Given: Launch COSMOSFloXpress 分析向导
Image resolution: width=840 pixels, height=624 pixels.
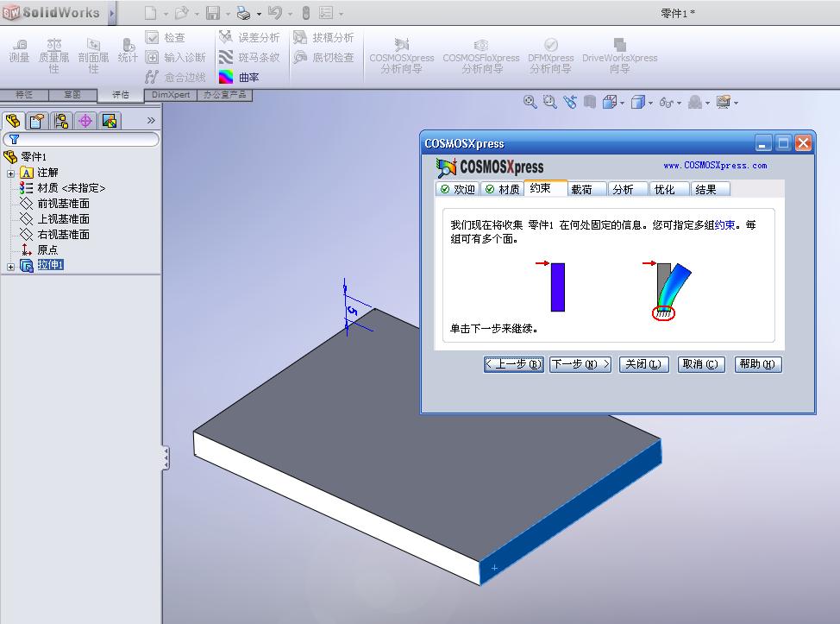Looking at the screenshot, I should point(481,56).
